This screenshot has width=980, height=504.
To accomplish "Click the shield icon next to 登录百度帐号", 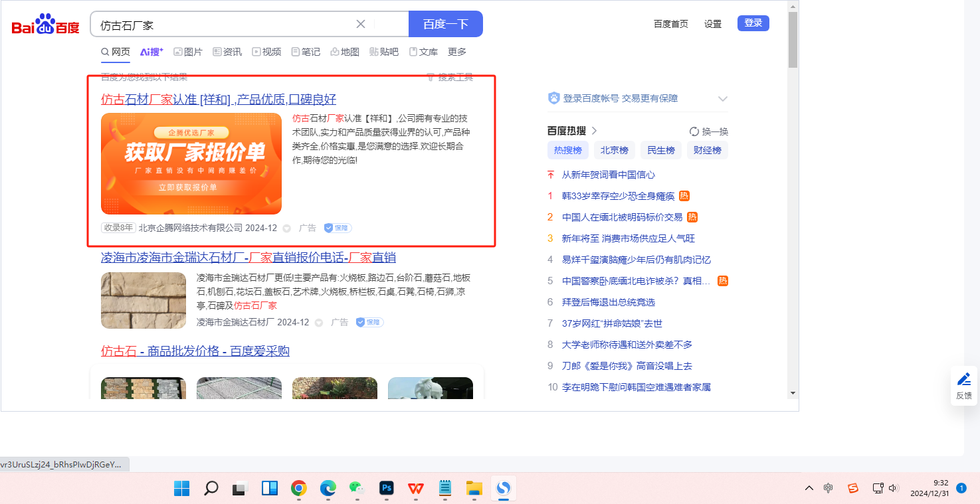I will click(x=553, y=98).
